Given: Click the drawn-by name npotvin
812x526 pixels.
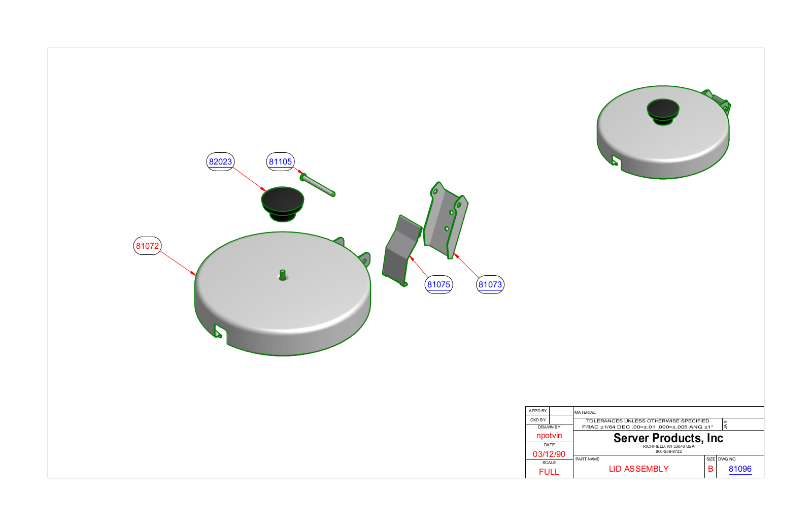Looking at the screenshot, I should coord(549,436).
